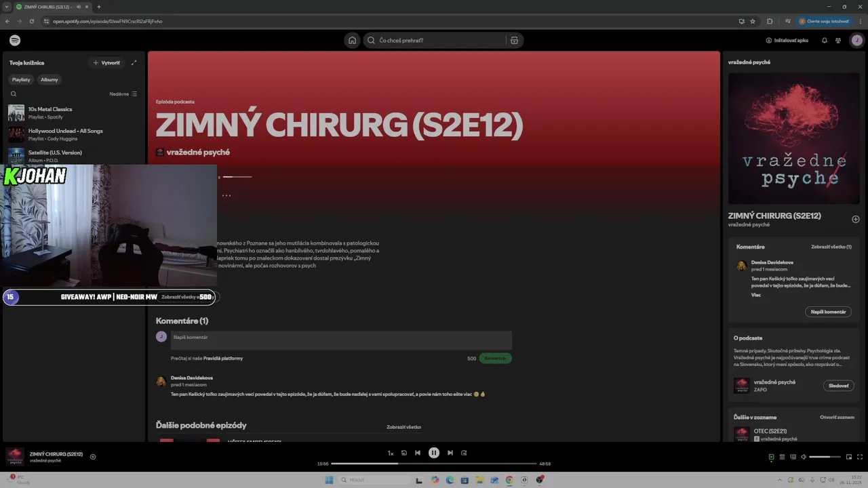This screenshot has height=488, width=868.
Task: Toggle the Now Playing view icon
Action: click(x=771, y=457)
